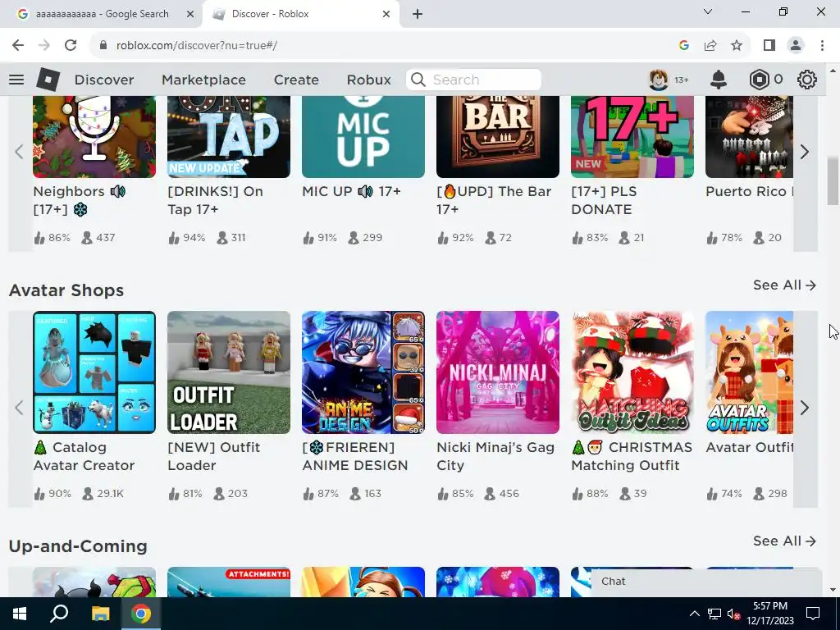Click the Roblox search field

473,80
